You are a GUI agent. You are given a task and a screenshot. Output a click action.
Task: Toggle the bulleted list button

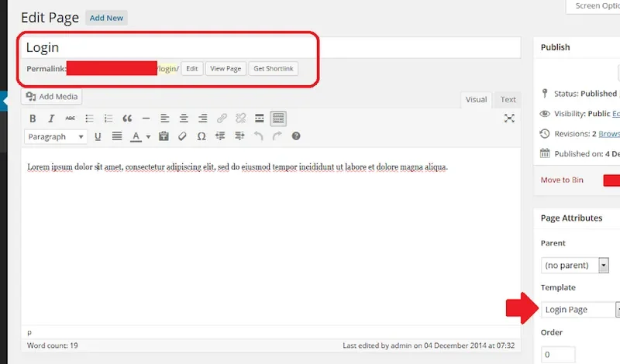(89, 118)
